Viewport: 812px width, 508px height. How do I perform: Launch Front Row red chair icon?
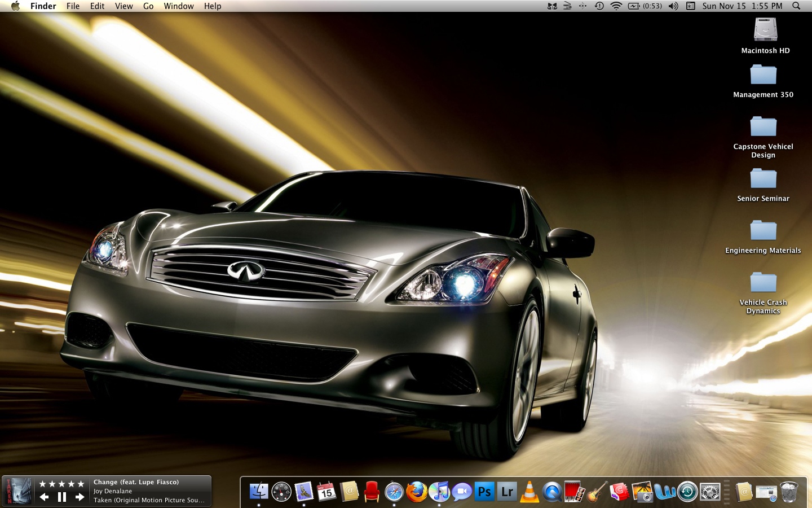(372, 492)
